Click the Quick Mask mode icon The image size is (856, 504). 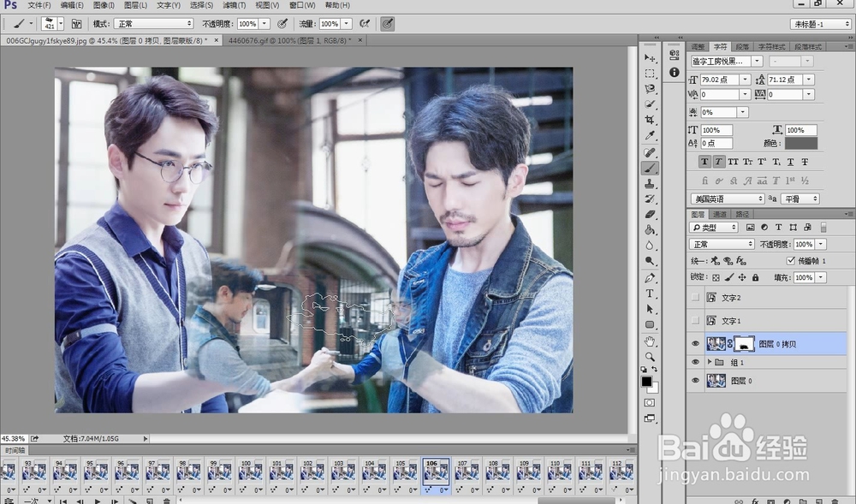(x=649, y=402)
